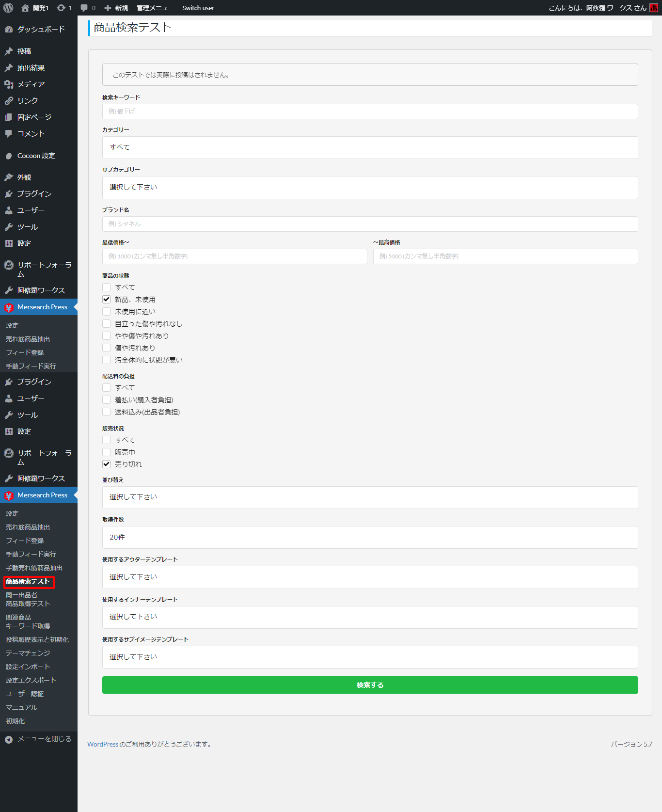Click the comments bubble icon in admin bar
The height and width of the screenshot is (812, 662).
(84, 8)
